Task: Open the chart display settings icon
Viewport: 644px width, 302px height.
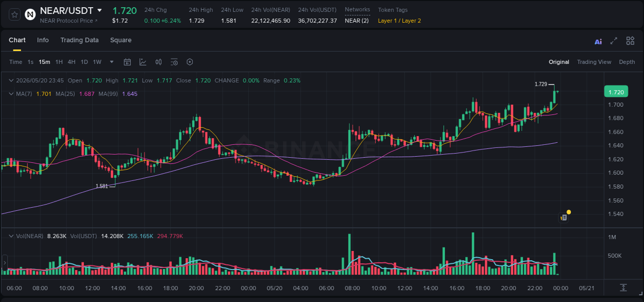Action: tap(174, 62)
